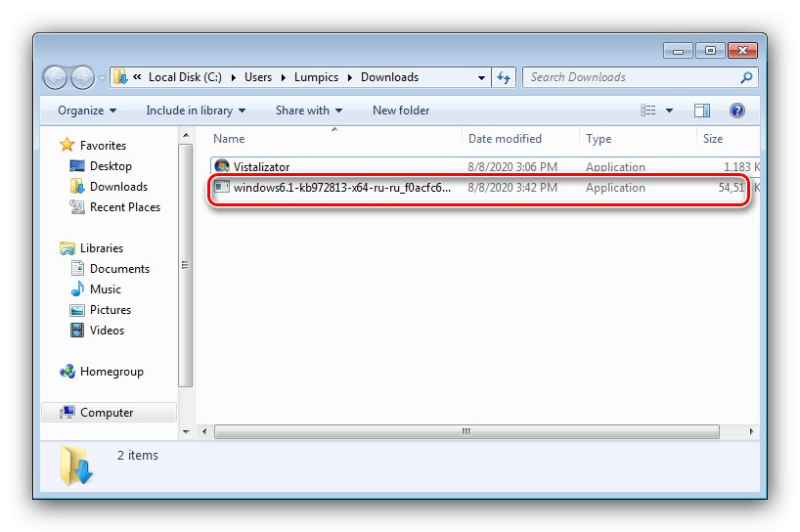Screen dimensions: 800x532
Task: Click the windows6.1-kb972813 file icon
Action: pos(222,187)
